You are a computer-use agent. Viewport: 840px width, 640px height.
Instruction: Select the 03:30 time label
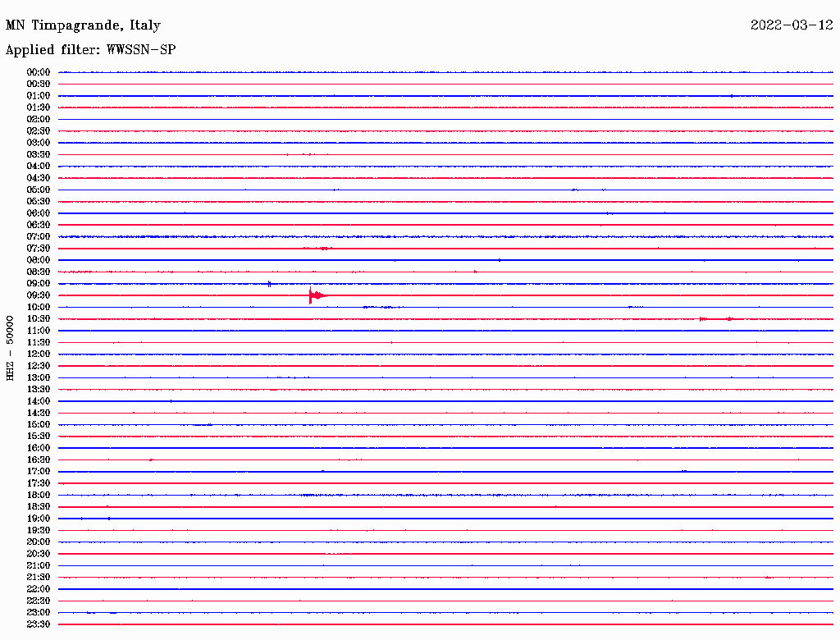(39, 154)
